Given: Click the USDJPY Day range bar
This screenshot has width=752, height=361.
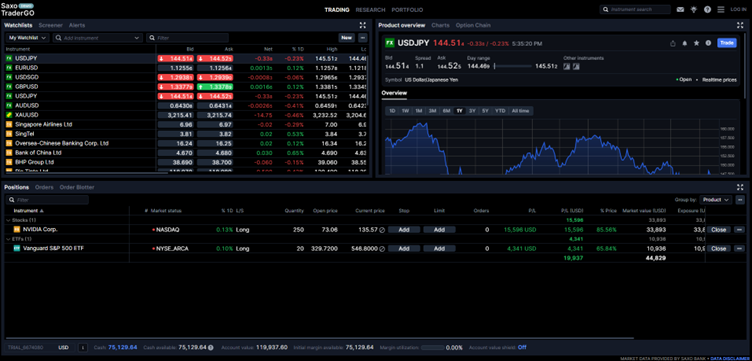Looking at the screenshot, I should click(513, 67).
